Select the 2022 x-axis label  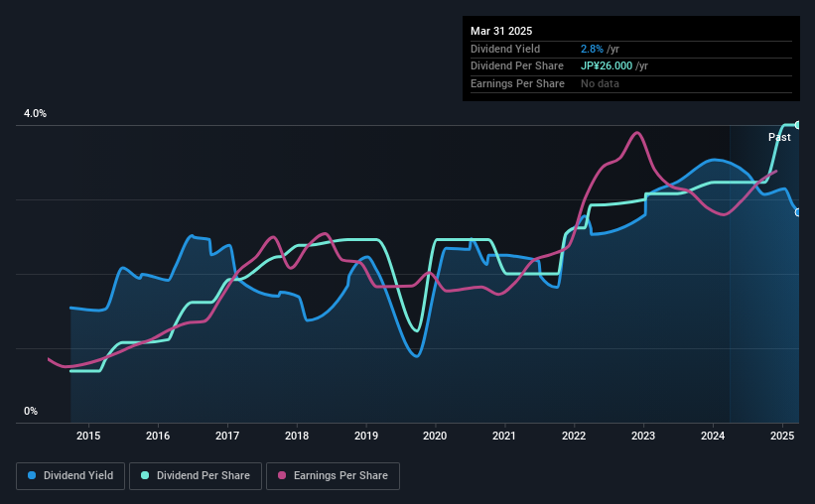pos(574,436)
